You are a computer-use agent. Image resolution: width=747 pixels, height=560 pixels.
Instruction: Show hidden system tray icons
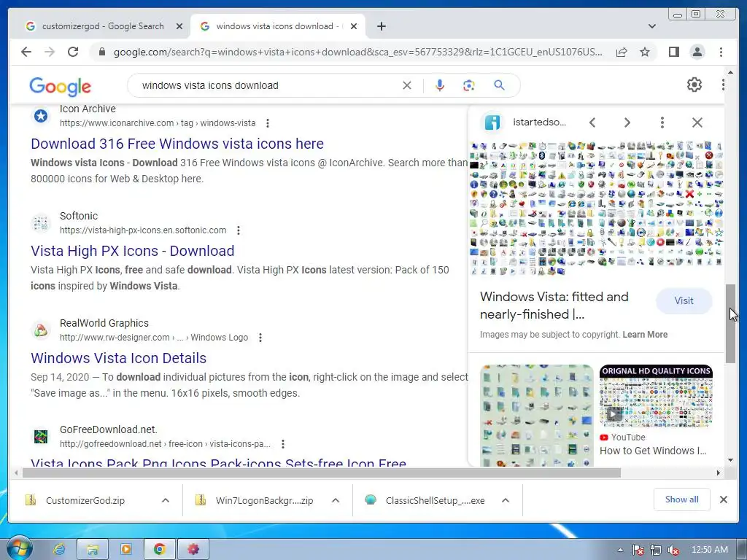click(620, 550)
